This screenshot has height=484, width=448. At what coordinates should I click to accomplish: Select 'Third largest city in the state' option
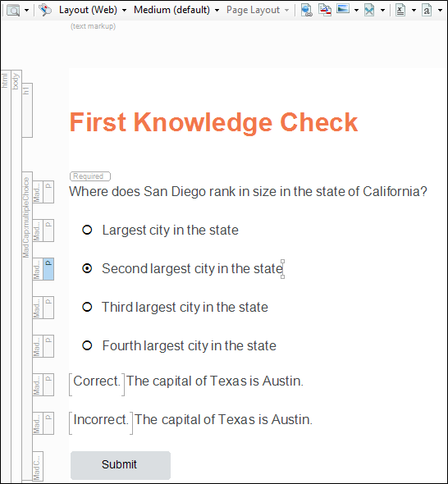(87, 307)
